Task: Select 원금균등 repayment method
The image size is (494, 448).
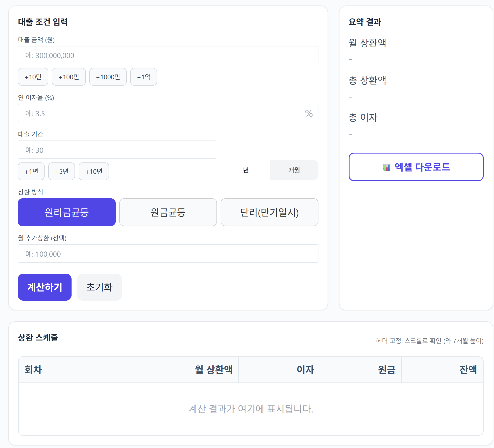Action: (x=168, y=212)
